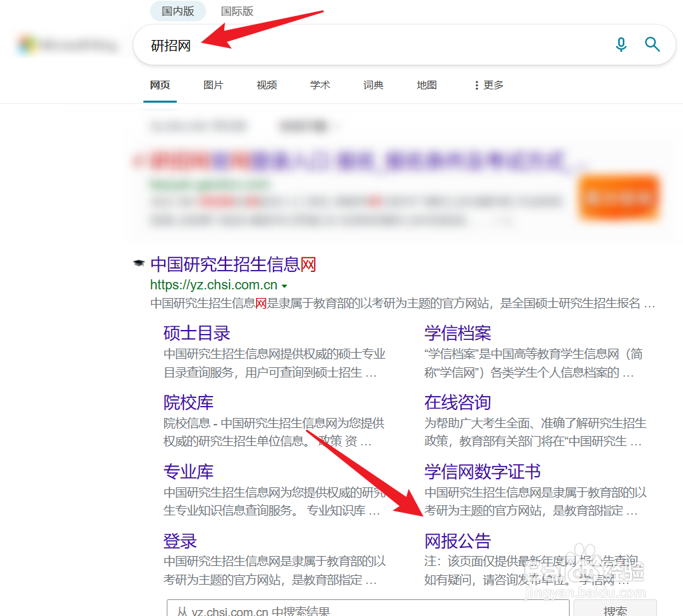683x616 pixels.
Task: Open the 专业库 sublink
Action: [188, 471]
